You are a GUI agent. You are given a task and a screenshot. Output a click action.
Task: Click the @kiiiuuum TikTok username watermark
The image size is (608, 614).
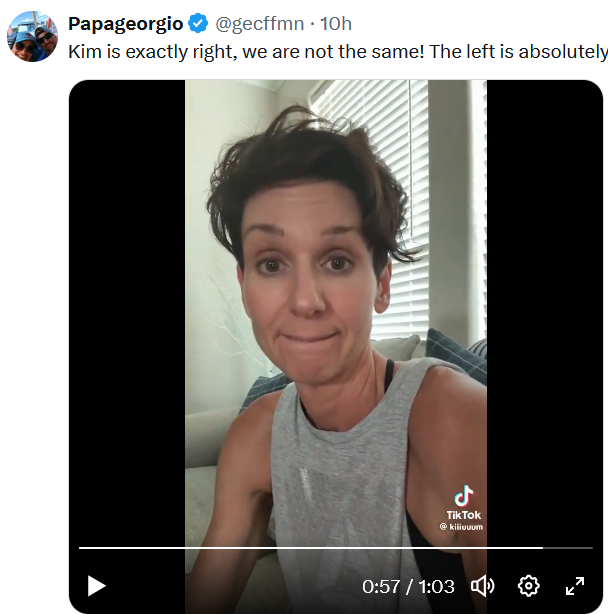click(x=462, y=526)
